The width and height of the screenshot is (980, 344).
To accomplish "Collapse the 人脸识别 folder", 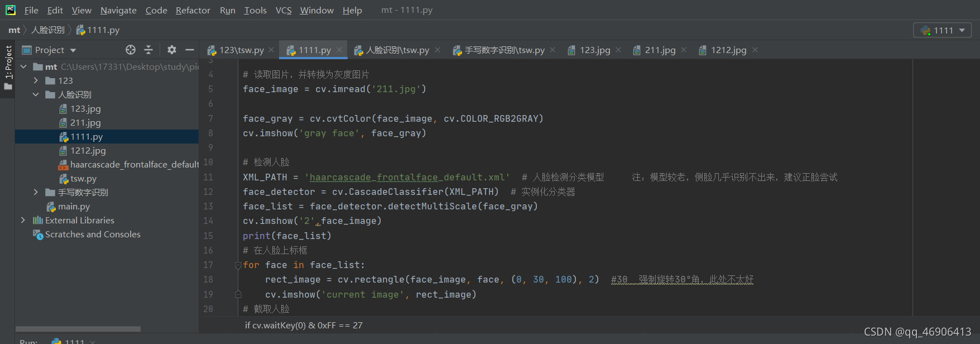I will pyautogui.click(x=36, y=94).
